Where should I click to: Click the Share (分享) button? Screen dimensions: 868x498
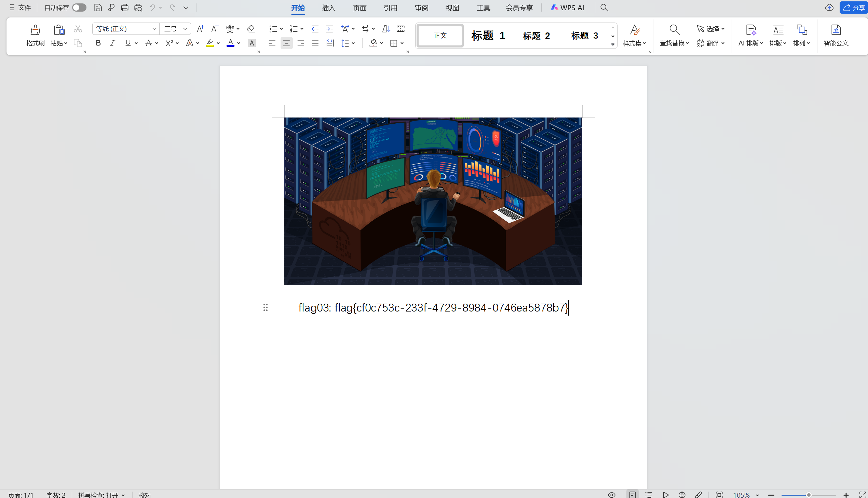[x=854, y=8]
